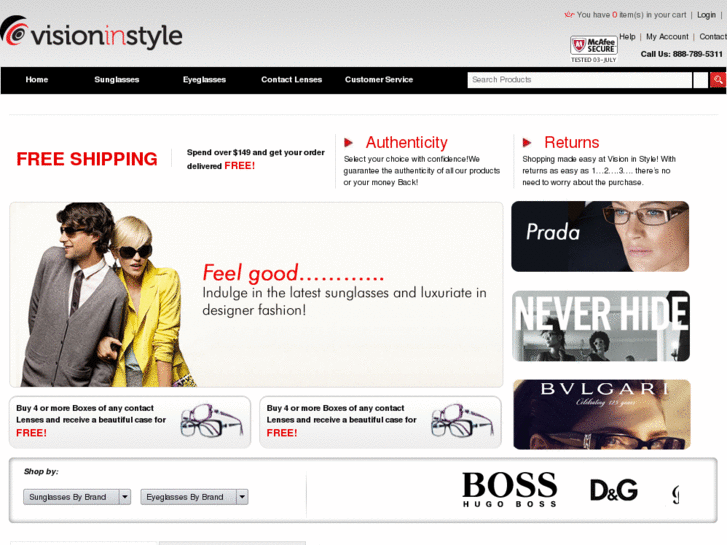
Task: Open the Bvlgari banner
Action: pos(601,414)
